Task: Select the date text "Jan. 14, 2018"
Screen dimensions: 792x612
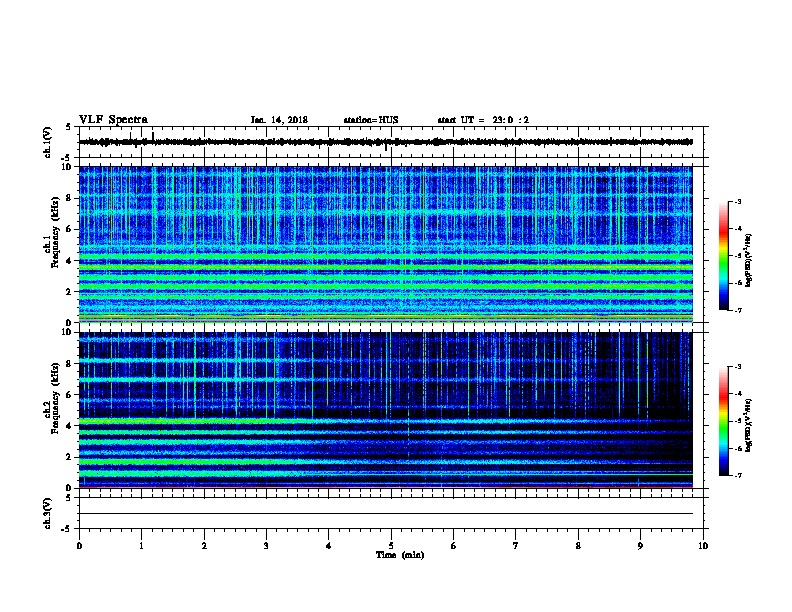Action: click(x=279, y=120)
